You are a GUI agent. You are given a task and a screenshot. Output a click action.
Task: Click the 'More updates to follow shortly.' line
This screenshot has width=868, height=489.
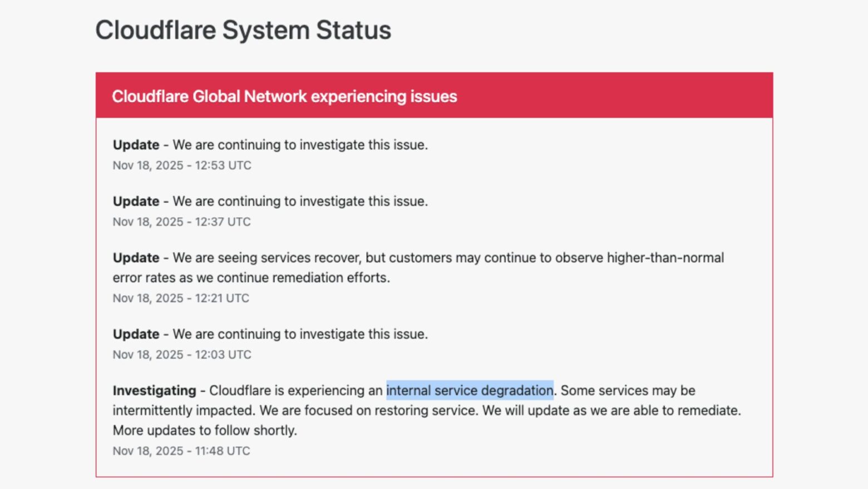click(x=205, y=431)
